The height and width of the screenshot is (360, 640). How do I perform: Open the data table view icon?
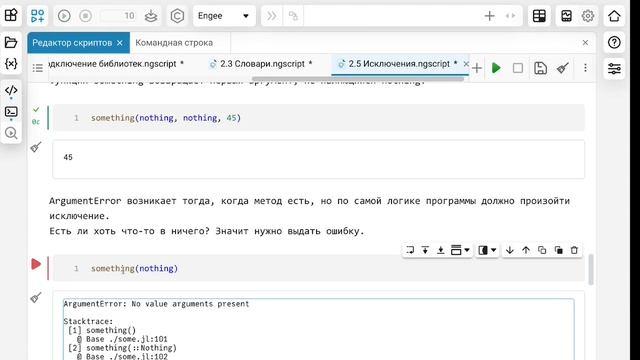point(539,16)
